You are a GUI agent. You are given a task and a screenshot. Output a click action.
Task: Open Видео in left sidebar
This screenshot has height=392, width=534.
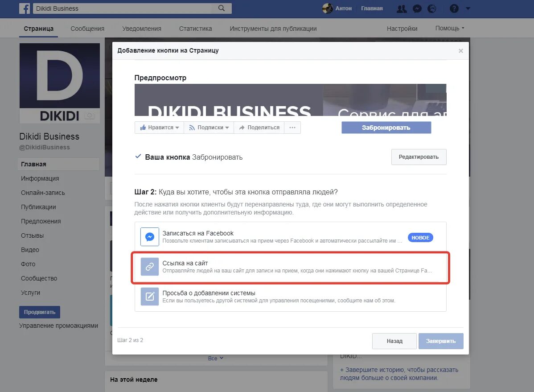pos(30,250)
